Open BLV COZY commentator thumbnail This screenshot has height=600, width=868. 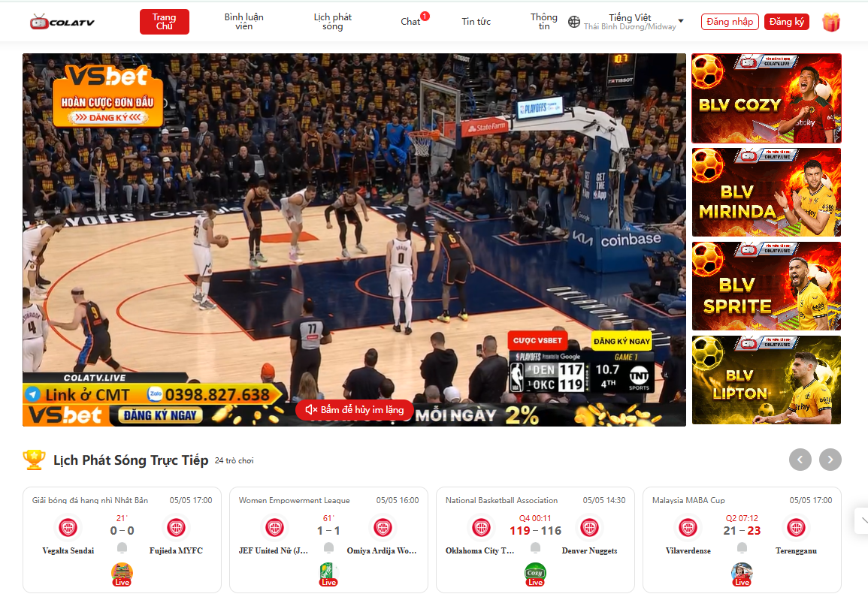[x=766, y=98]
